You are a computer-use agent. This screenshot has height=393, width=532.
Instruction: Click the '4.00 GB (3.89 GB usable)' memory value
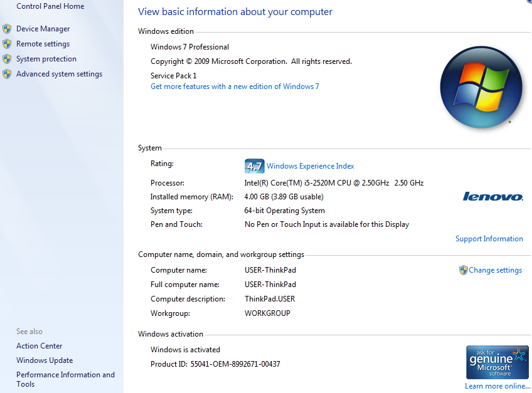pyautogui.click(x=284, y=197)
